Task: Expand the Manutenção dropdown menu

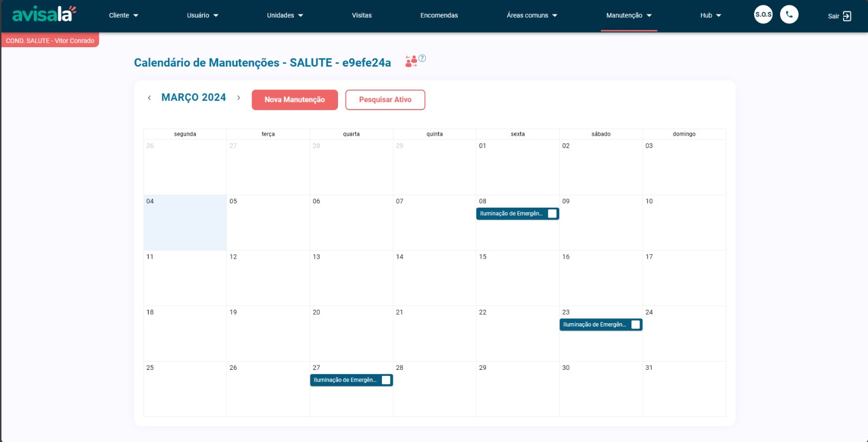Action: point(629,15)
